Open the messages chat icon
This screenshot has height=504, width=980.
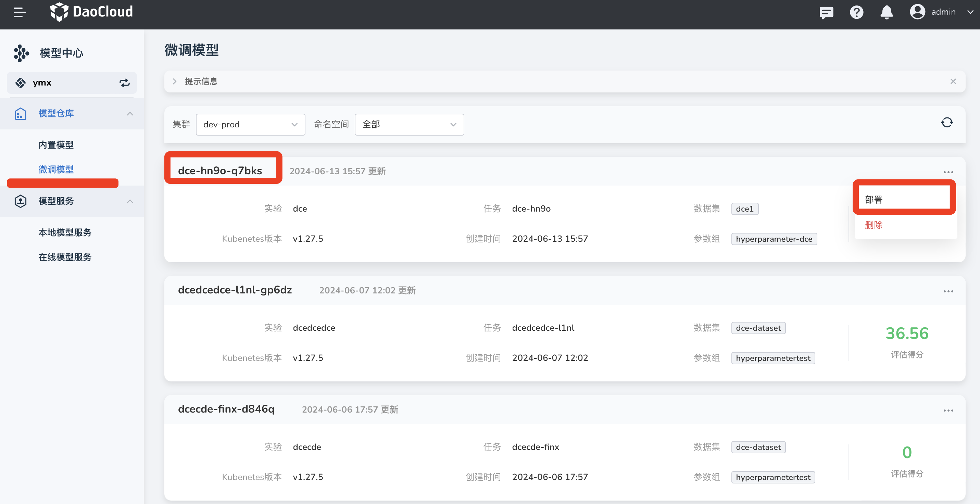826,12
